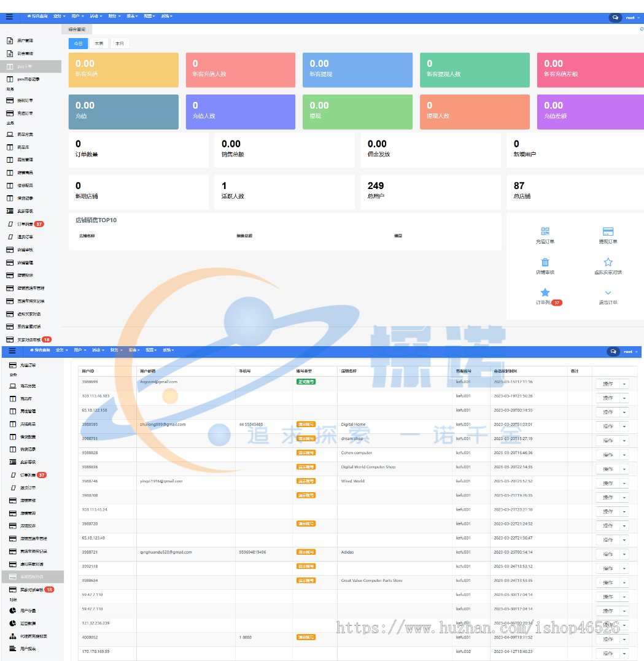Open 用户管理 in the dashboard sidebar
This screenshot has width=644, height=661.
25,41
